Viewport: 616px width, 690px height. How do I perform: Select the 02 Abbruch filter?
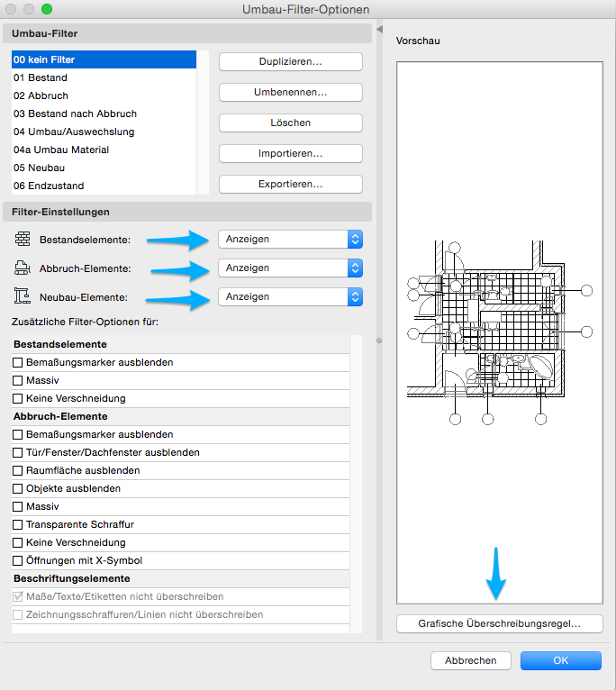coord(41,95)
